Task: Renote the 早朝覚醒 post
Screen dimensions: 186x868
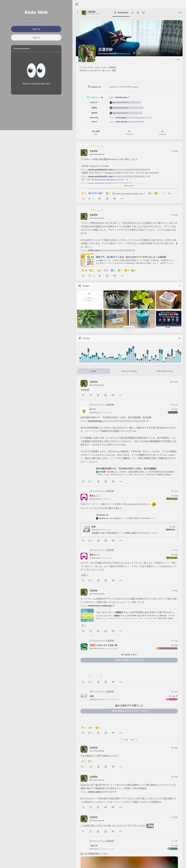Action: click(x=91, y=395)
